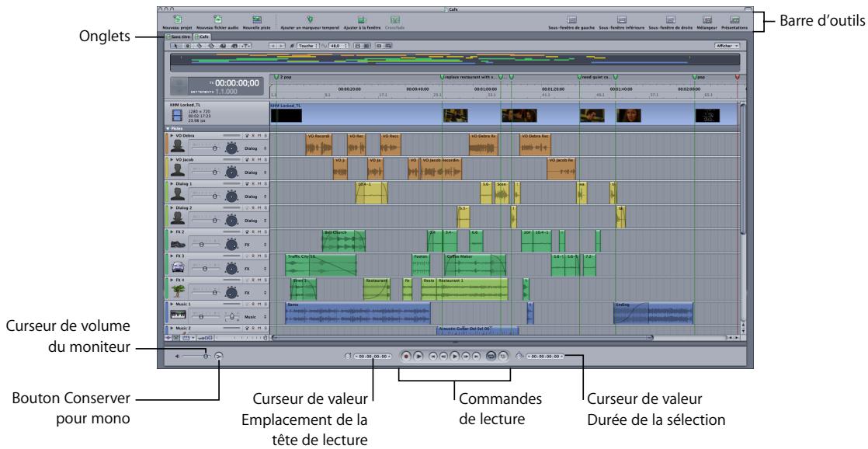Click the FX 2 shoe track icon
868x449 pixels.
click(x=178, y=244)
